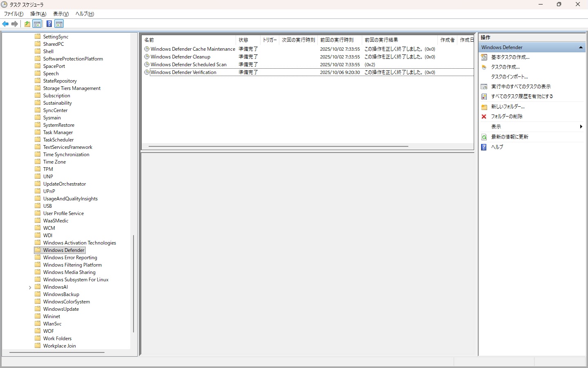The height and width of the screenshot is (368, 588).
Task: Click the 基本タスクの作成 wizard icon
Action: (x=484, y=57)
